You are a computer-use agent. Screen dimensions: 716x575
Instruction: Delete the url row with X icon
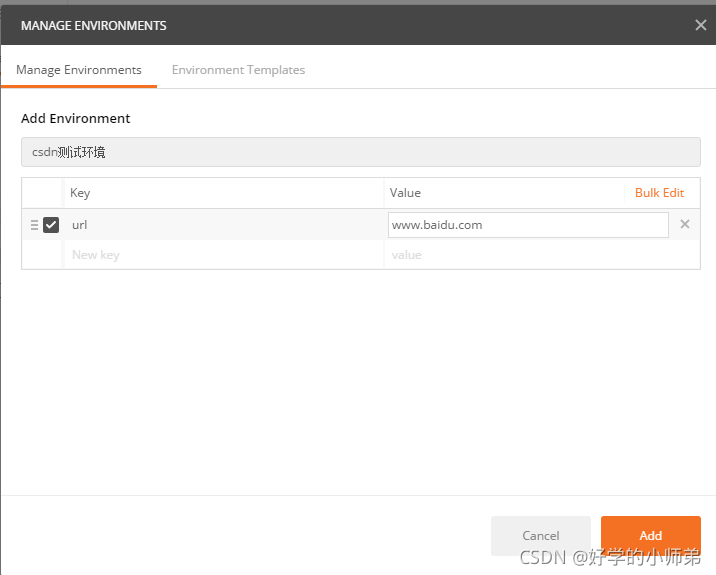point(684,224)
